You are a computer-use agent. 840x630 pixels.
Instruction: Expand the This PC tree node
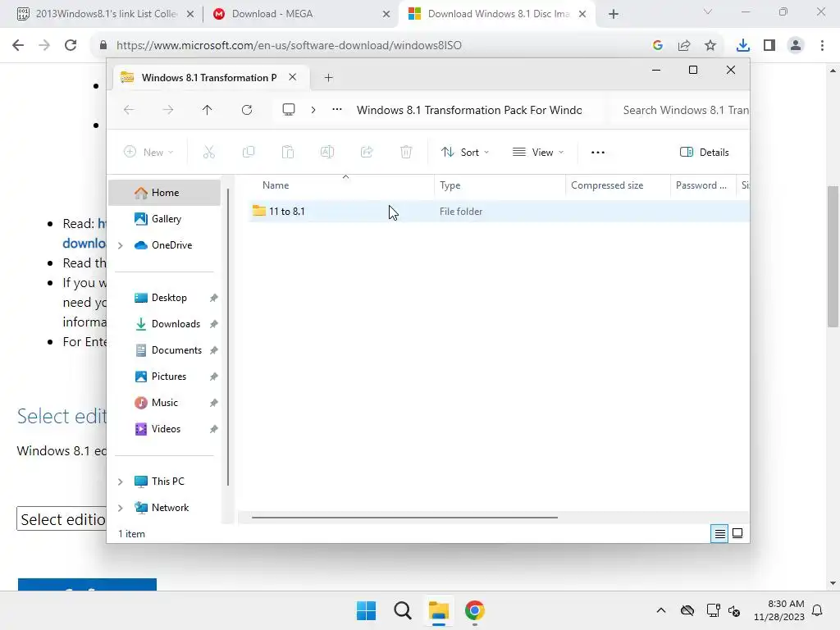click(121, 482)
